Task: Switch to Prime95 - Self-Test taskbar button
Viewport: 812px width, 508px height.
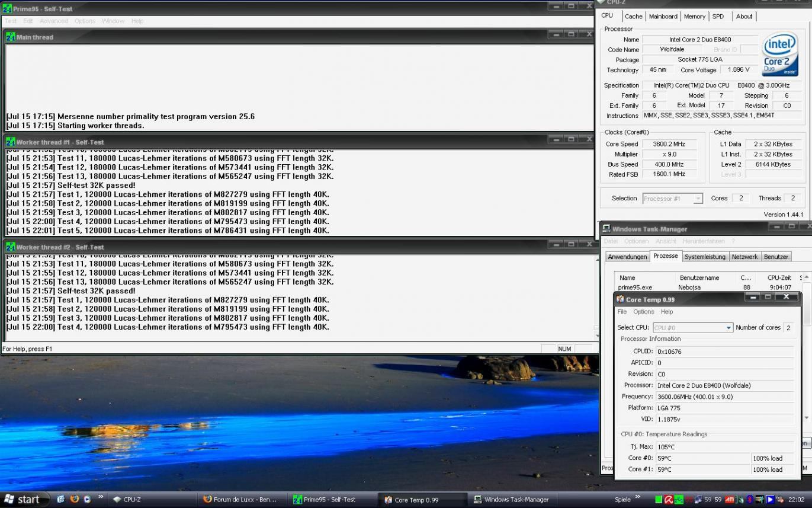Action: 333,499
